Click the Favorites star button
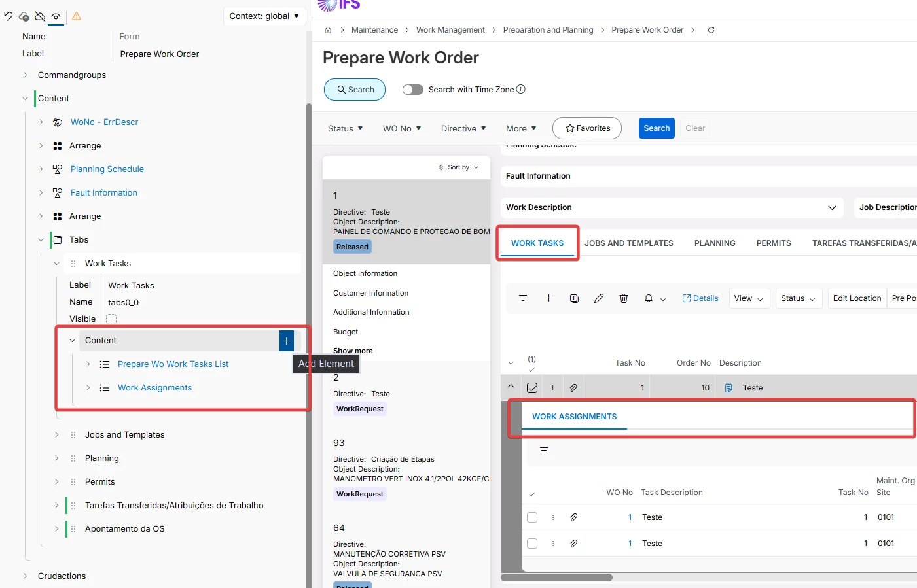This screenshot has height=588, width=917. tap(587, 128)
